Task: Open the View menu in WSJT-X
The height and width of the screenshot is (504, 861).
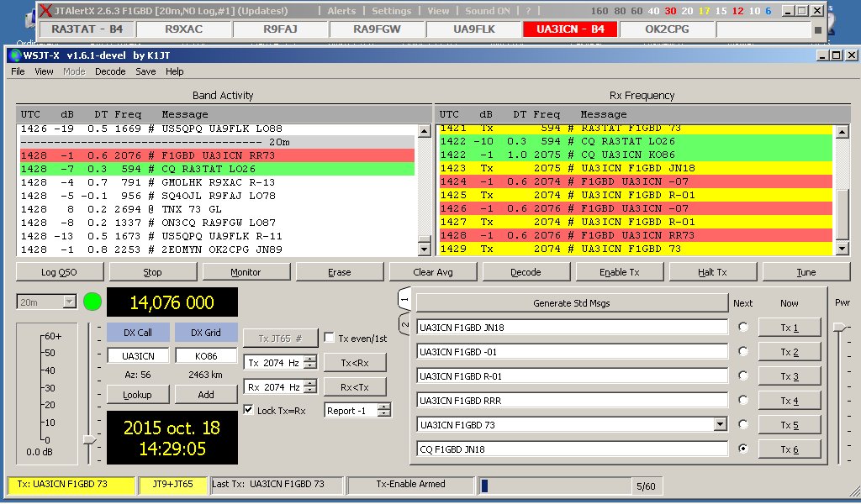Action: point(44,71)
